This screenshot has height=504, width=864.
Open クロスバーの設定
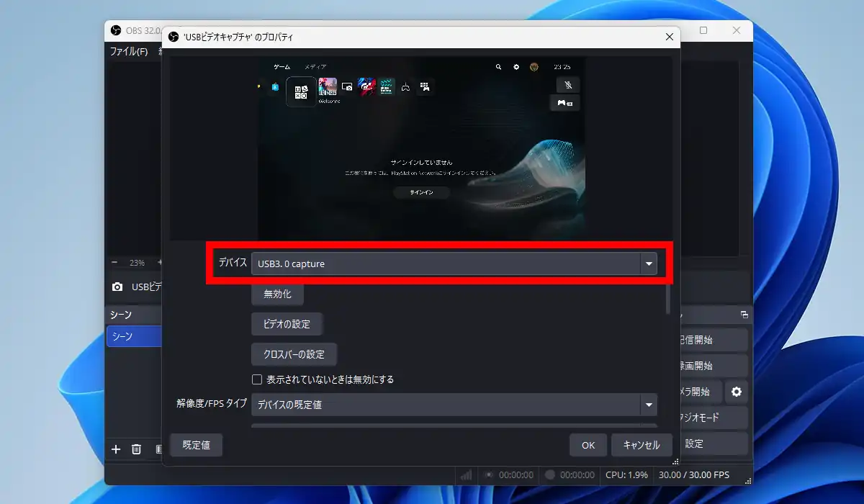click(294, 354)
